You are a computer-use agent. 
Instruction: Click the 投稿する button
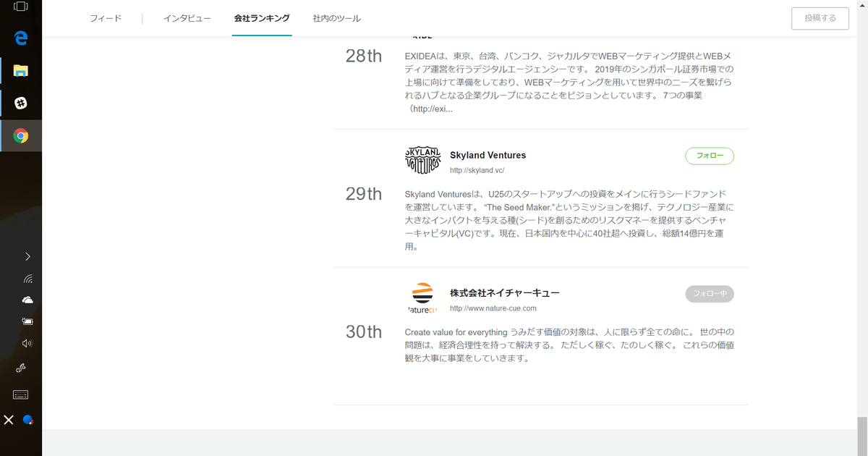point(820,18)
